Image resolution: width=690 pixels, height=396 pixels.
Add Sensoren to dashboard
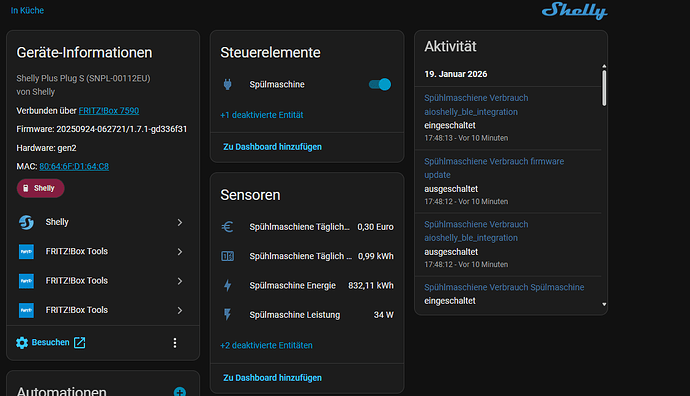[272, 378]
